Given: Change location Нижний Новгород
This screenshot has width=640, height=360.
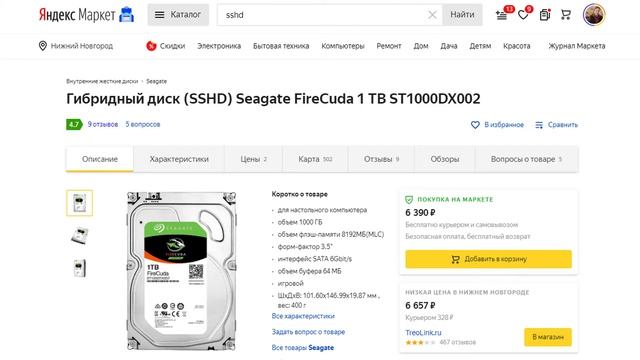Looking at the screenshot, I should (76, 46).
